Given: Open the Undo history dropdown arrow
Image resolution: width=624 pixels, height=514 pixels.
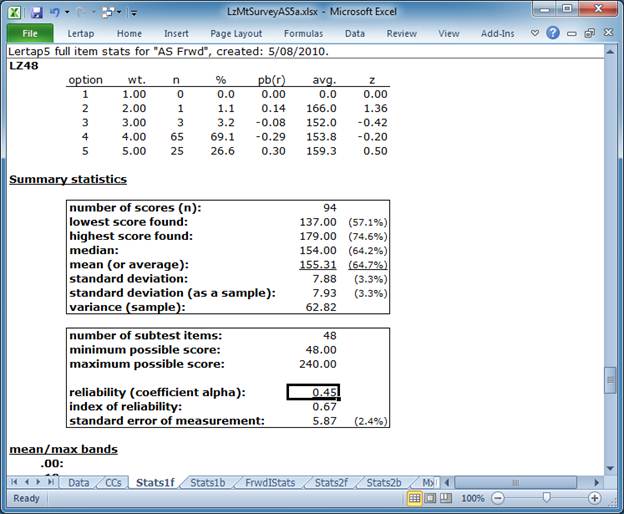Looking at the screenshot, I should tap(67, 12).
